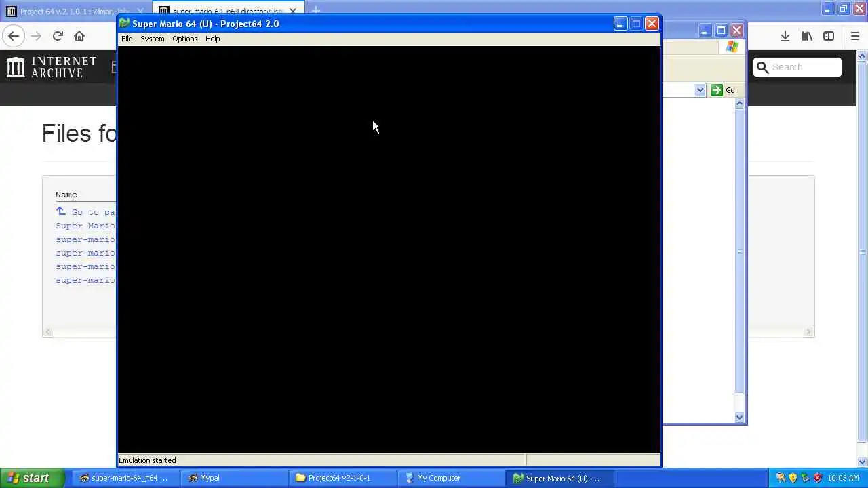The image size is (868, 488).
Task: Restore down the browser window
Action: pyautogui.click(x=844, y=9)
